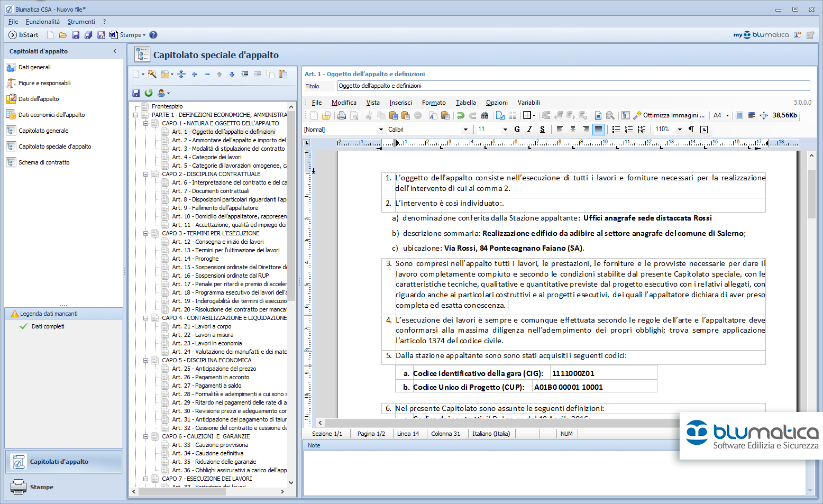The width and height of the screenshot is (823, 504).
Task: Click the green undo arrow in editor toolbar
Action: (460, 115)
